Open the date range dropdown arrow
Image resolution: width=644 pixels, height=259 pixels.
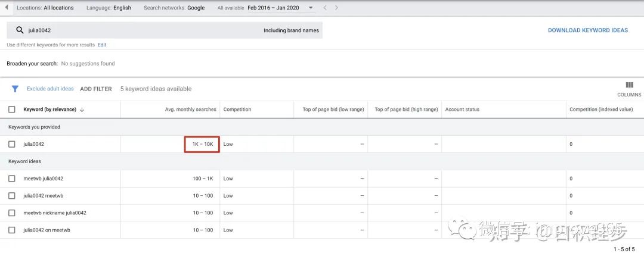pyautogui.click(x=311, y=7)
